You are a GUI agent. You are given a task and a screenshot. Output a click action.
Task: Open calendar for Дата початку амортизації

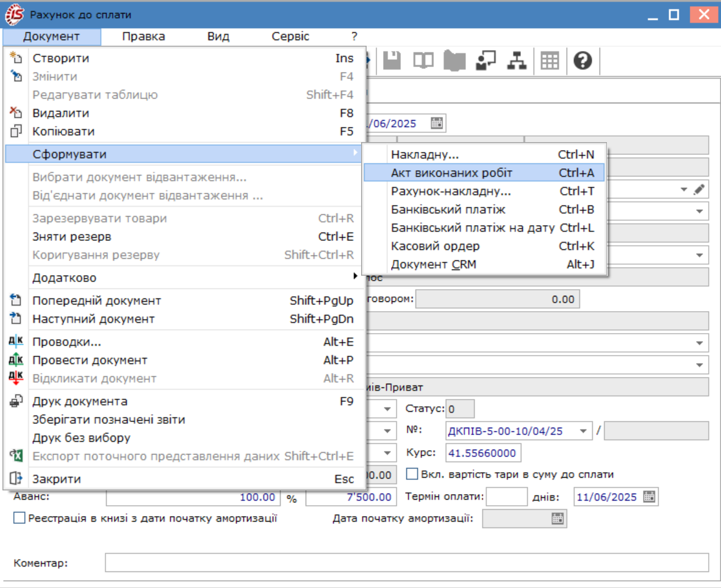coord(558,518)
